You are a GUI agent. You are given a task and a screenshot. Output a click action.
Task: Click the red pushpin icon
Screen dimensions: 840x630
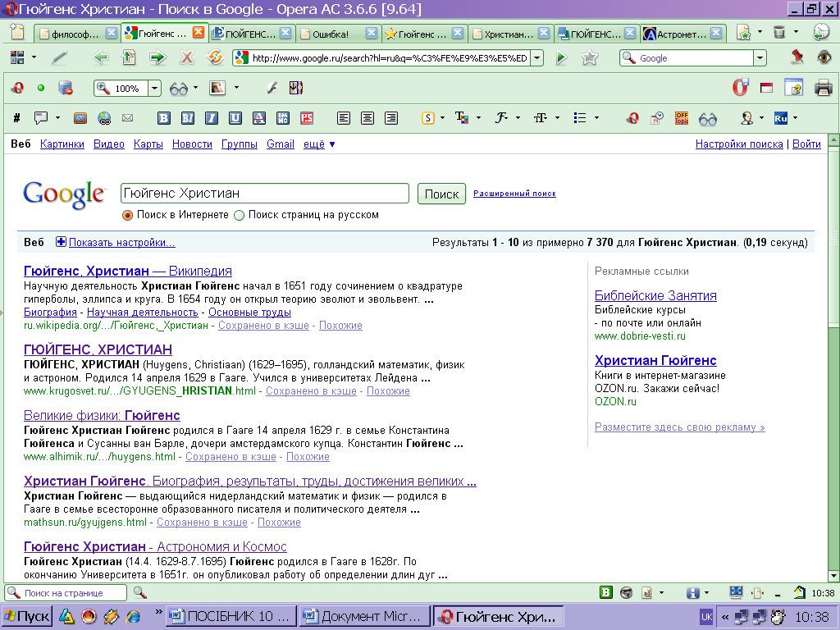pyautogui.click(x=797, y=57)
